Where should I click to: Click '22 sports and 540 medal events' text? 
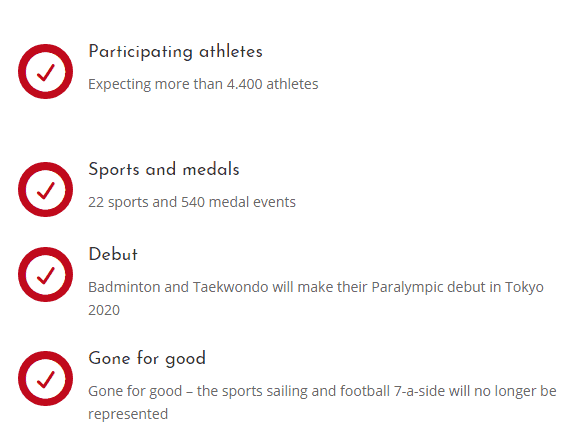pyautogui.click(x=192, y=202)
